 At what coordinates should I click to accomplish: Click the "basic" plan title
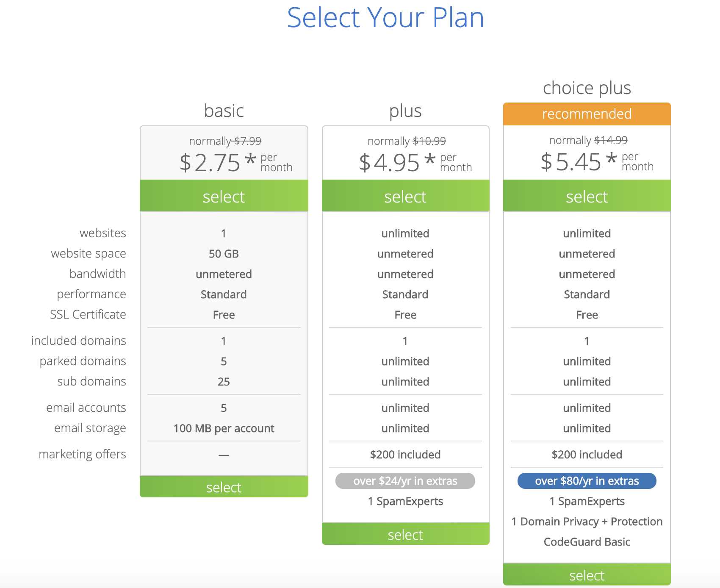224,111
